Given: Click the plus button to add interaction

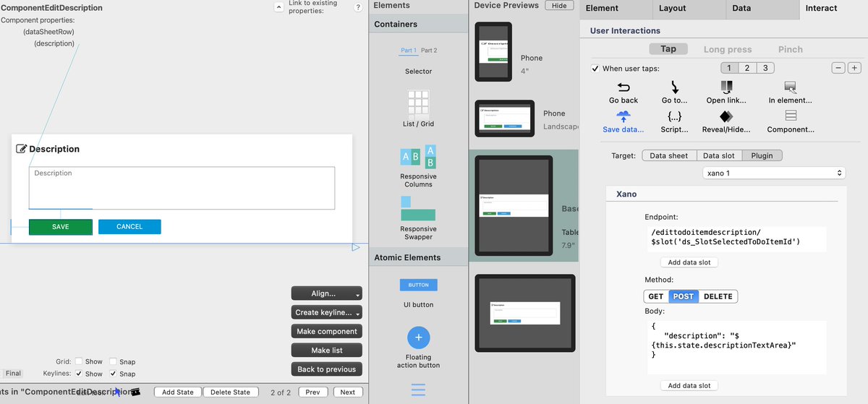Looking at the screenshot, I should (854, 68).
